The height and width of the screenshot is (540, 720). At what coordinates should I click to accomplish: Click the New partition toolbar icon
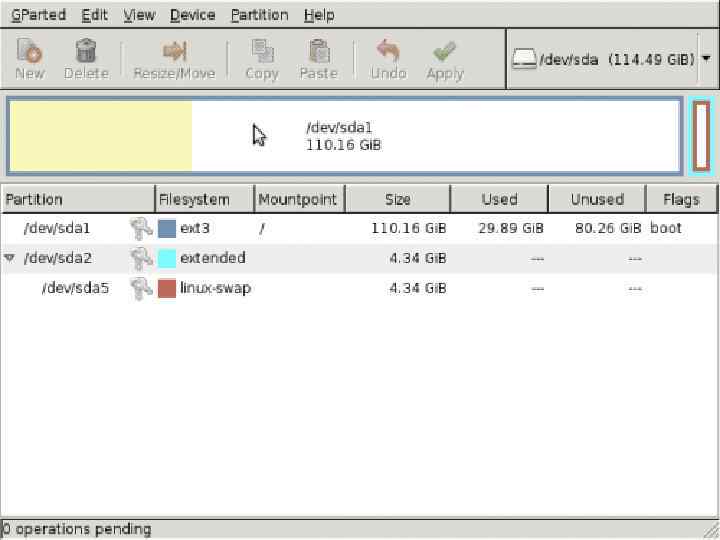pos(30,51)
